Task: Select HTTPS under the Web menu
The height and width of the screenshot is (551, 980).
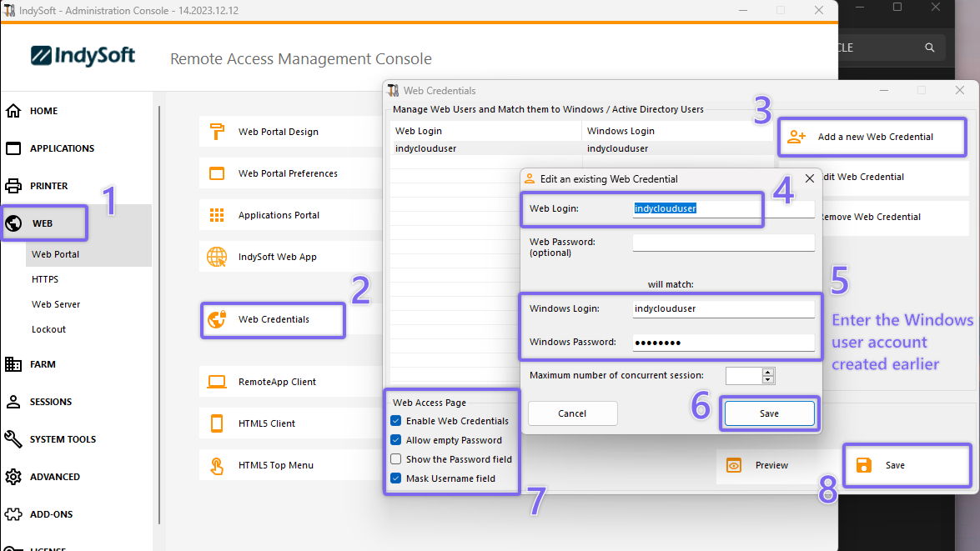Action: (x=45, y=279)
